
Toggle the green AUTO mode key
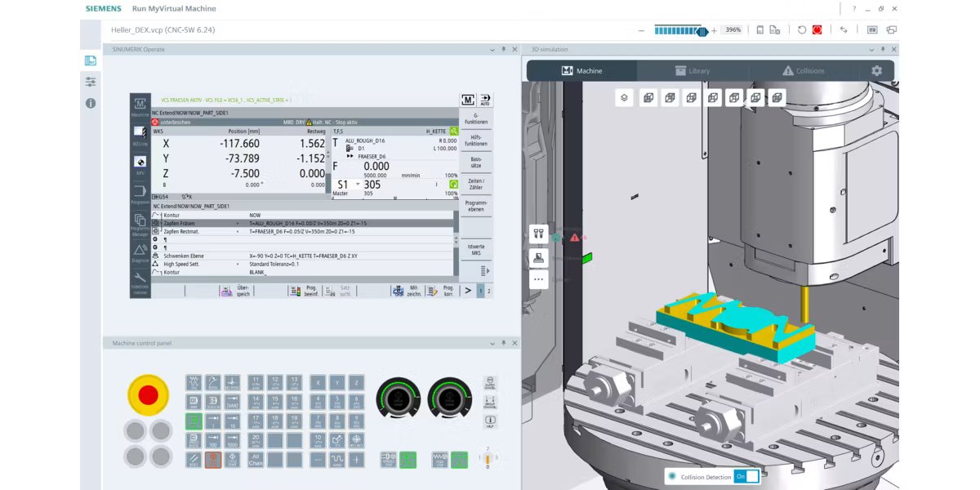(194, 421)
